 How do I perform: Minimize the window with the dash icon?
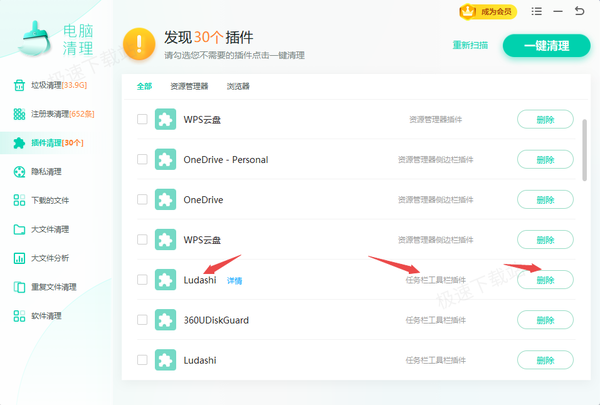tap(558, 11)
